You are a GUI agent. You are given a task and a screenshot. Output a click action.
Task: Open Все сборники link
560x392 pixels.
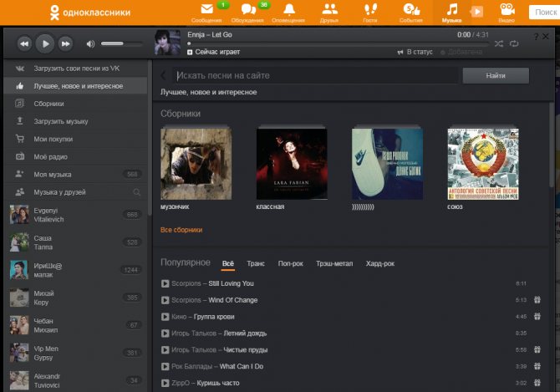coord(181,230)
